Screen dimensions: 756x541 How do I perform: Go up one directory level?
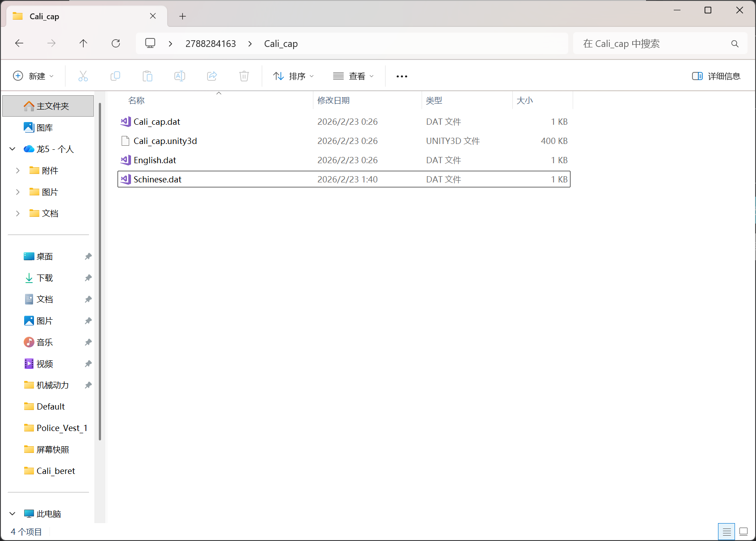pos(83,43)
